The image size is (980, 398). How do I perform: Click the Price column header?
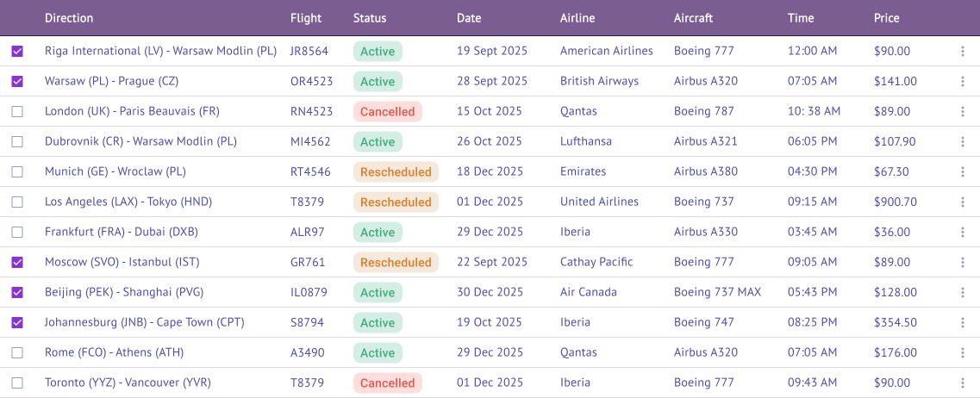886,18
